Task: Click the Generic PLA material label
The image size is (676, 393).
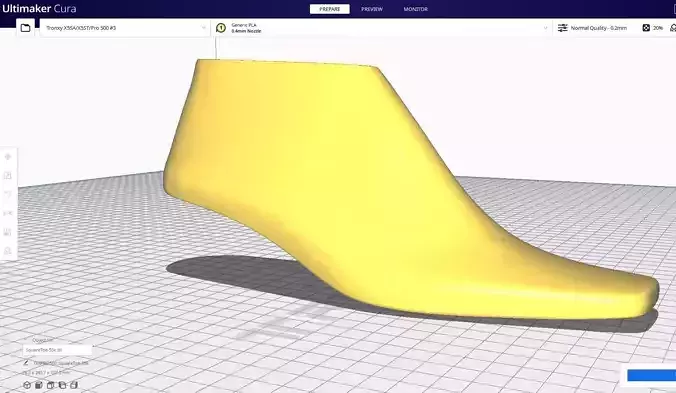Action: click(244, 25)
